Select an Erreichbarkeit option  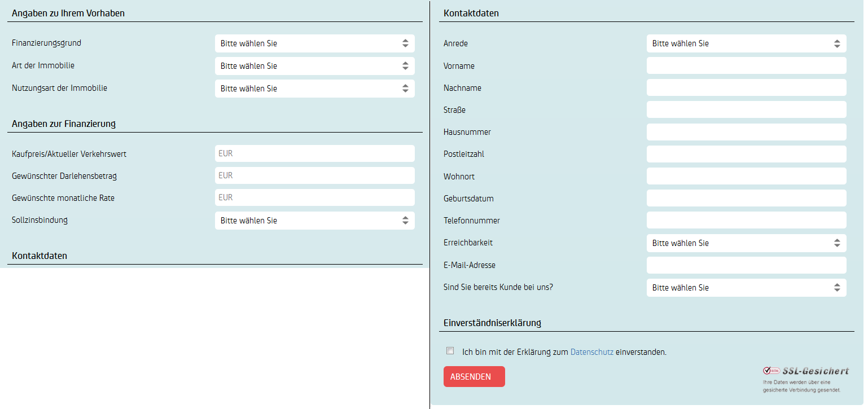coord(746,243)
